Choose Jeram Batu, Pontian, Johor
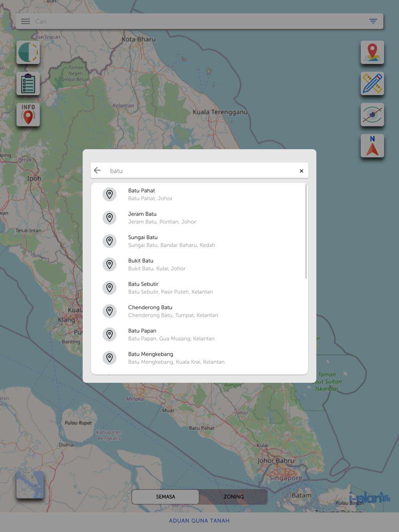This screenshot has width=399, height=532. 162,222
